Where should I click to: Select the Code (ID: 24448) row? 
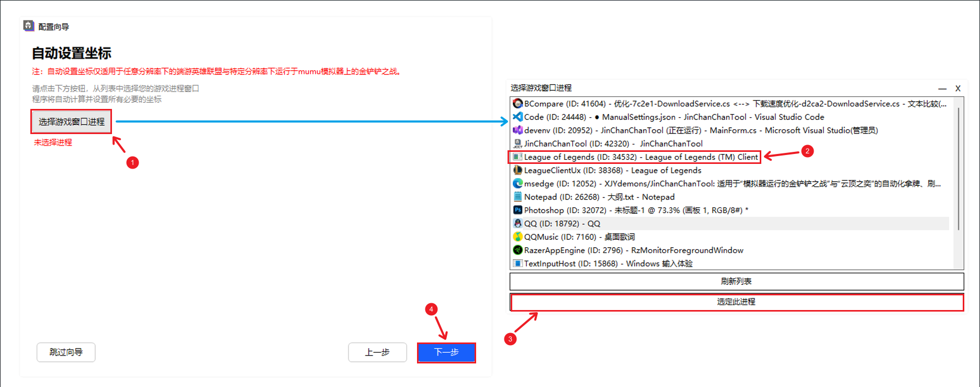click(730, 117)
